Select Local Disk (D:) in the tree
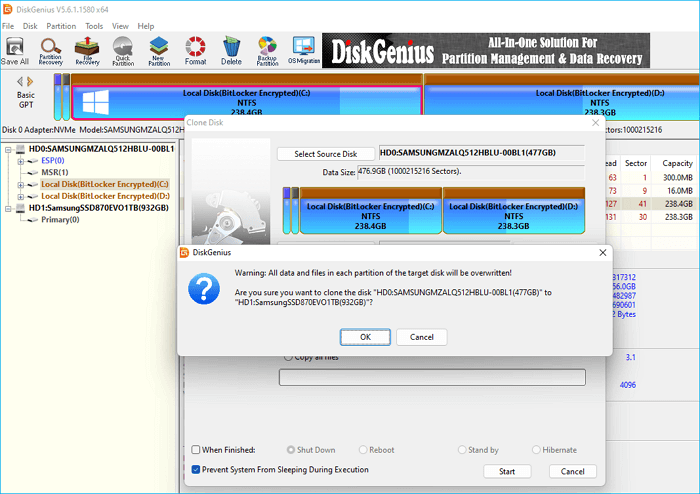Screen dimensions: 700x494 (105, 196)
